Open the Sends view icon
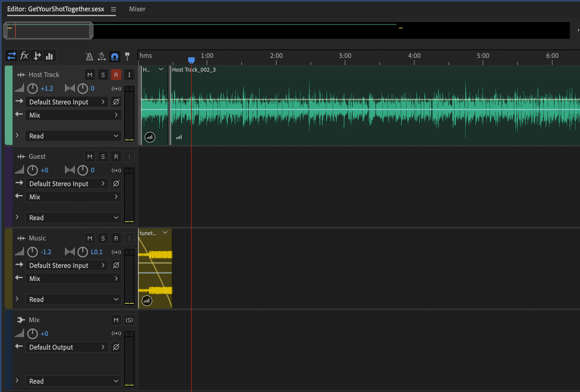This screenshot has height=392, width=580. pos(37,56)
